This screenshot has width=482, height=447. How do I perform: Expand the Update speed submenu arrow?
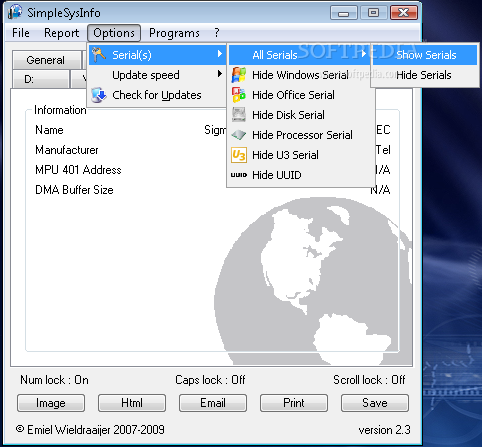220,74
